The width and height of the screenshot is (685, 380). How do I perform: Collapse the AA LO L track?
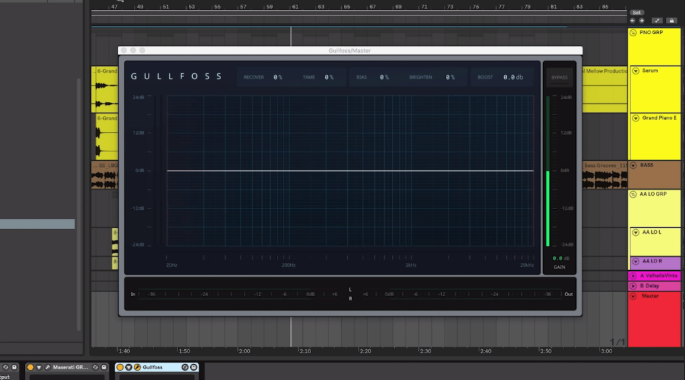point(636,232)
